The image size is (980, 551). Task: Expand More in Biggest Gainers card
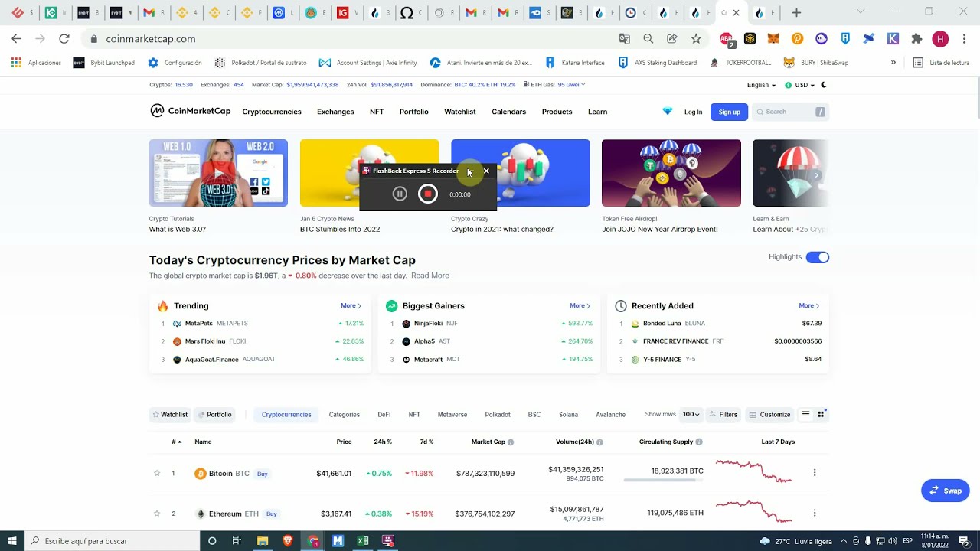(x=580, y=305)
